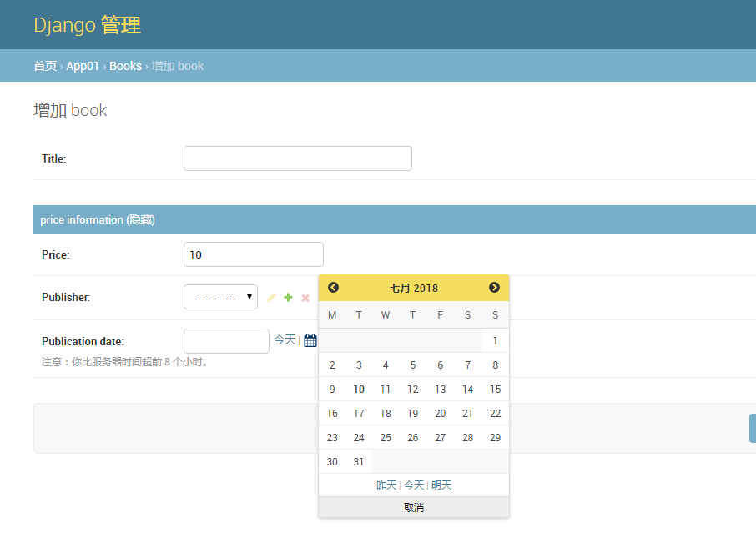Go to 首页 breadcrumb link
Viewport: 756px width, 533px height.
coord(45,66)
